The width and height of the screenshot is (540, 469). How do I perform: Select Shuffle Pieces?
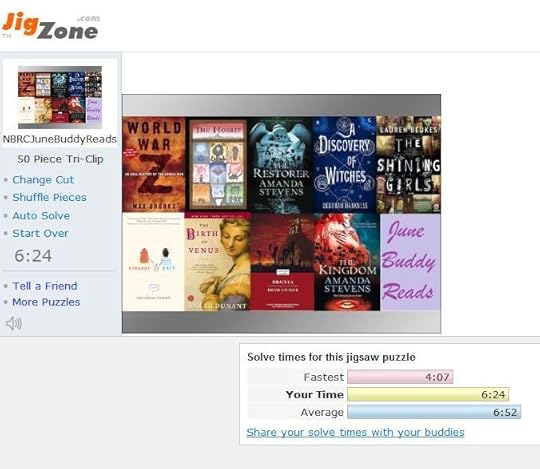tap(49, 197)
